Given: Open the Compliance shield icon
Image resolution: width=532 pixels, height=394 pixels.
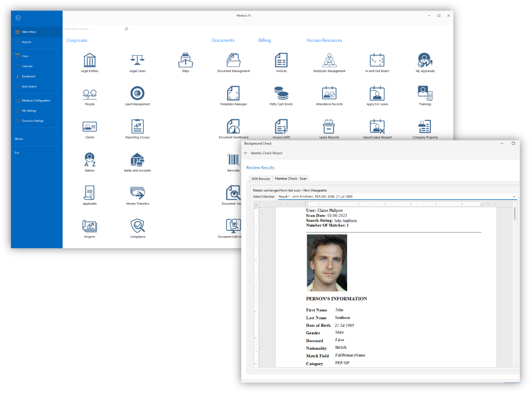Looking at the screenshot, I should [x=137, y=226].
